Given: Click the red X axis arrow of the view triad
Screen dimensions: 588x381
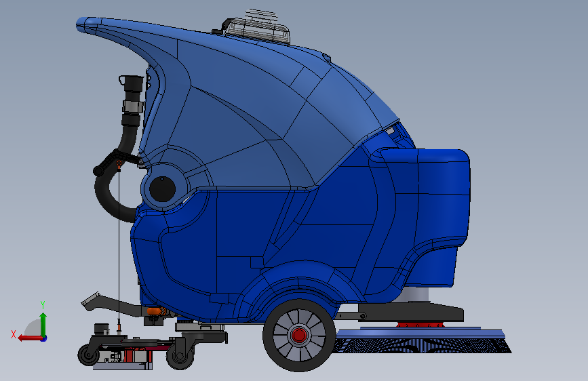Looking at the screenshot, I should 30,338.
